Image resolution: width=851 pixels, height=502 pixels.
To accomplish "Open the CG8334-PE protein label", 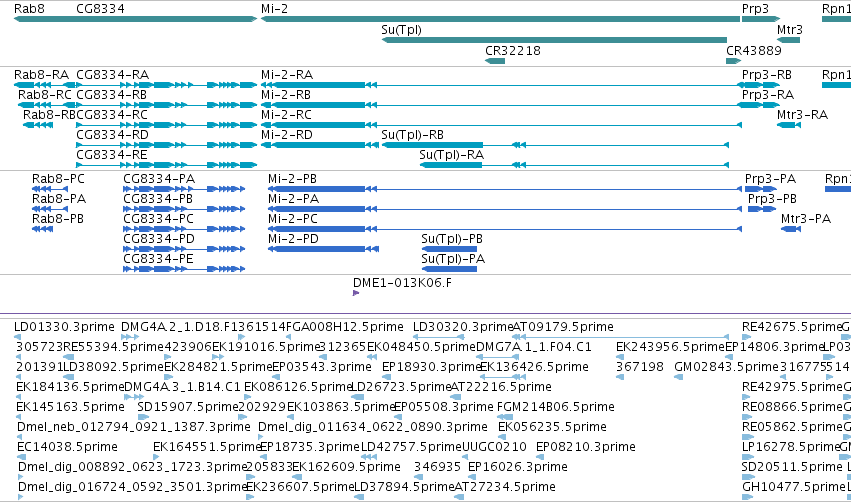I will (158, 259).
